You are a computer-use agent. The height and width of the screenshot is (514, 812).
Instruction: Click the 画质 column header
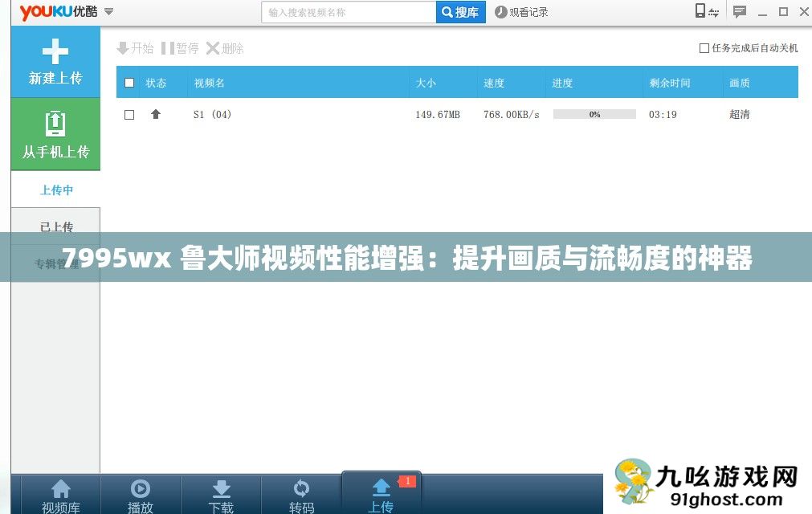(x=740, y=83)
